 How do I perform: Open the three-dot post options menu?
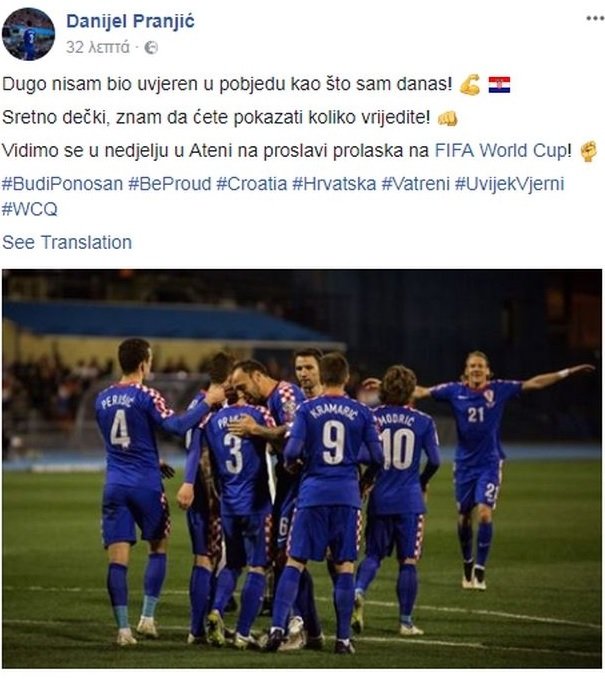pos(595,18)
